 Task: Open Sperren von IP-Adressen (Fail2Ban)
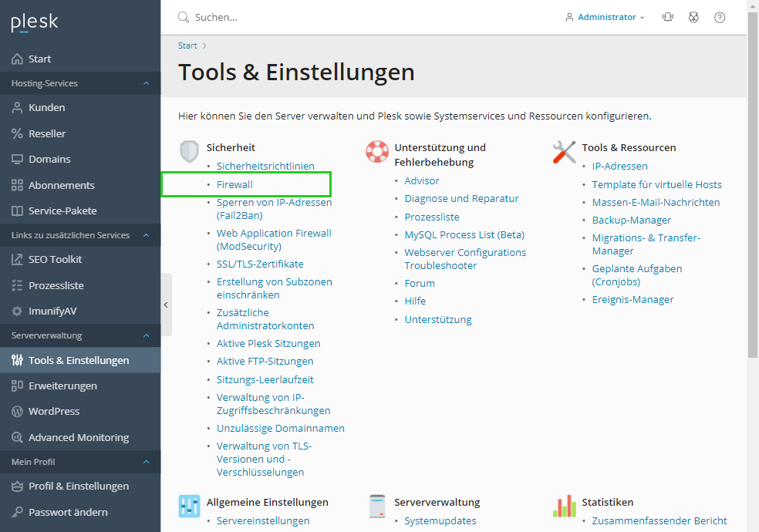(274, 209)
